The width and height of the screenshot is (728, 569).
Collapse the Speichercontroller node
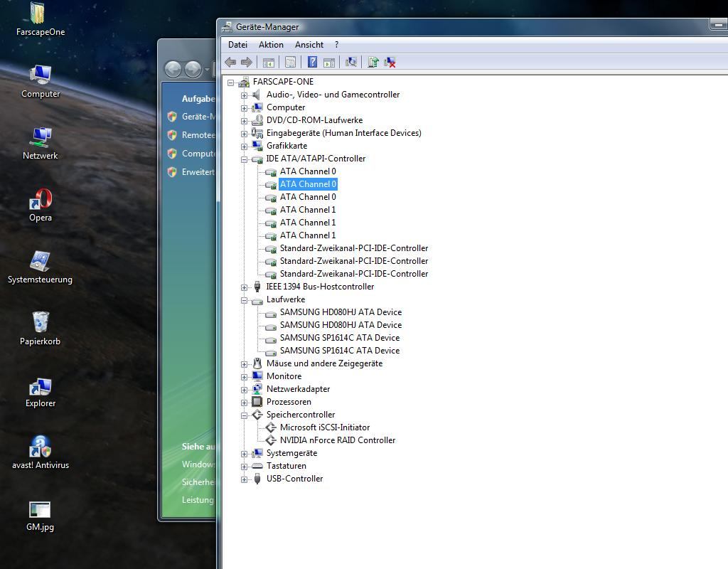tap(245, 415)
